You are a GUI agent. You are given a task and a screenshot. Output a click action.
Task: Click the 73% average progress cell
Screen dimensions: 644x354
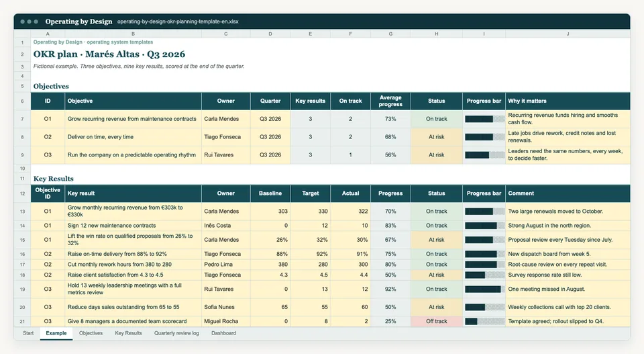390,119
